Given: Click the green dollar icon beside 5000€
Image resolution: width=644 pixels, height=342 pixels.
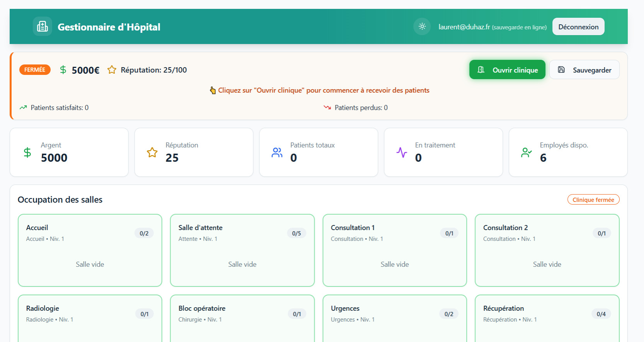Looking at the screenshot, I should click(63, 70).
